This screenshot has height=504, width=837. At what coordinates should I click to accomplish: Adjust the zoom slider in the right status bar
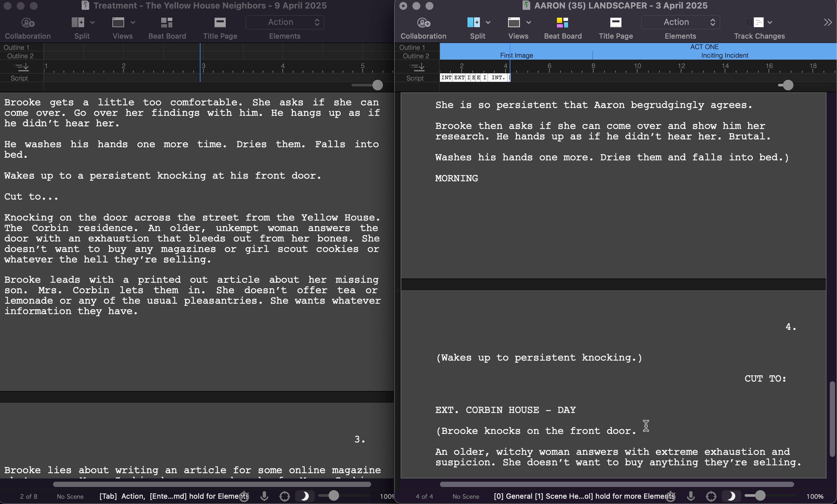point(760,496)
